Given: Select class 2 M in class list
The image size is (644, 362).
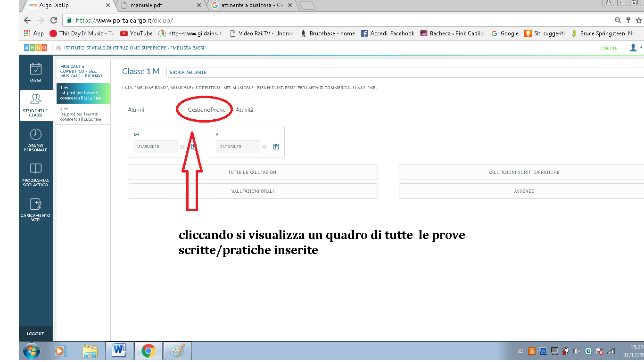Looking at the screenshot, I should 83,114.
